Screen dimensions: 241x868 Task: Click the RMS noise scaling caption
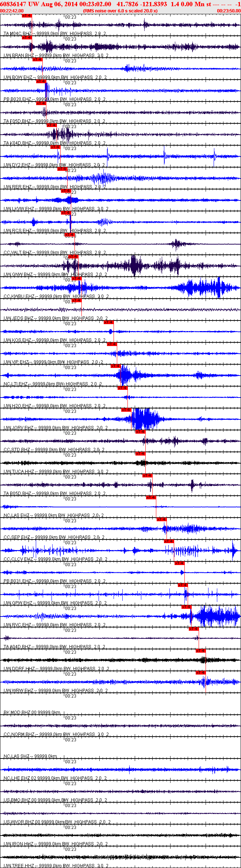(x=120, y=11)
